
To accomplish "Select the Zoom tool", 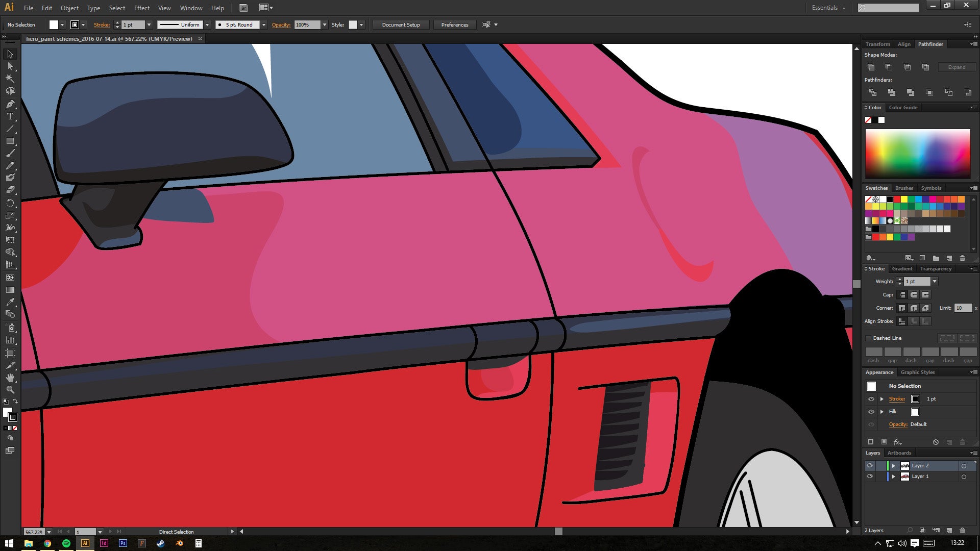I will click(10, 390).
